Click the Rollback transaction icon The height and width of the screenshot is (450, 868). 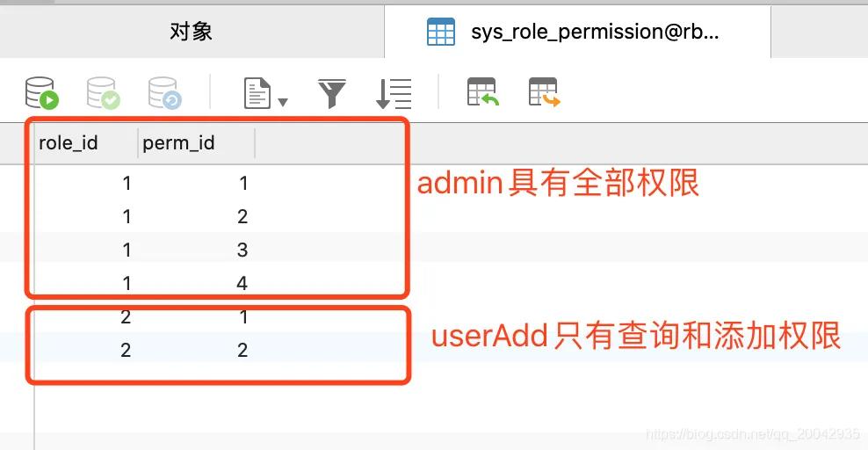pyautogui.click(x=164, y=92)
